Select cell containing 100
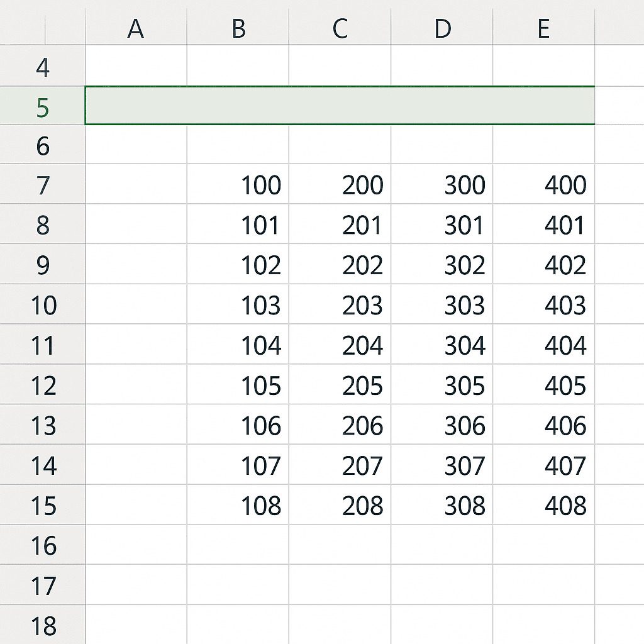This screenshot has width=644, height=644. 238,185
